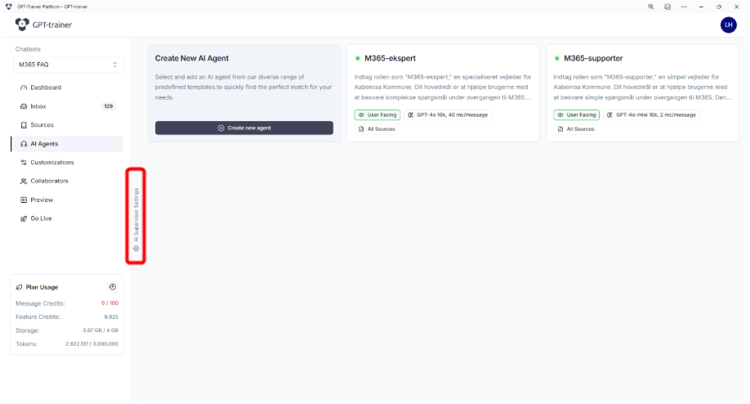Open the M365-supporter agent card title
750x404 pixels.
(593, 58)
